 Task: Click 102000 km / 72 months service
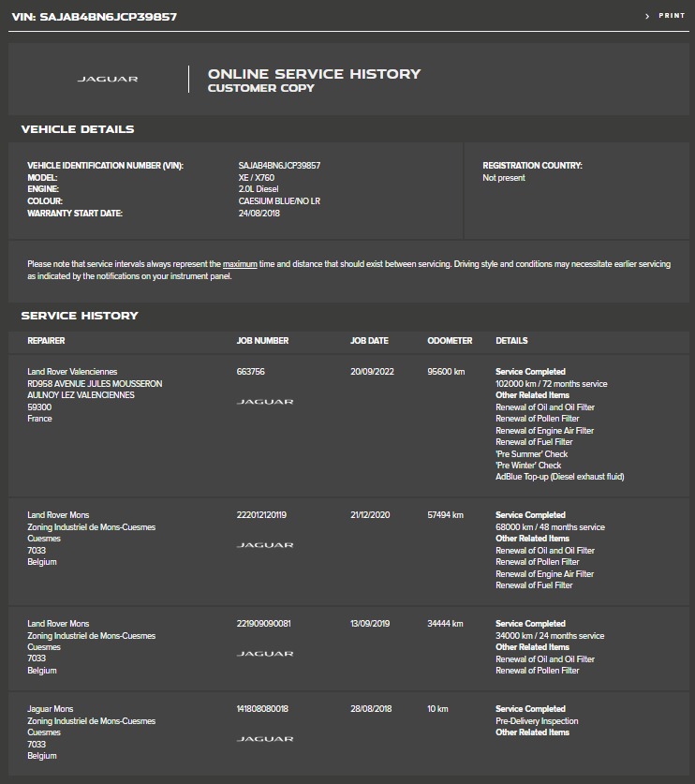click(552, 383)
